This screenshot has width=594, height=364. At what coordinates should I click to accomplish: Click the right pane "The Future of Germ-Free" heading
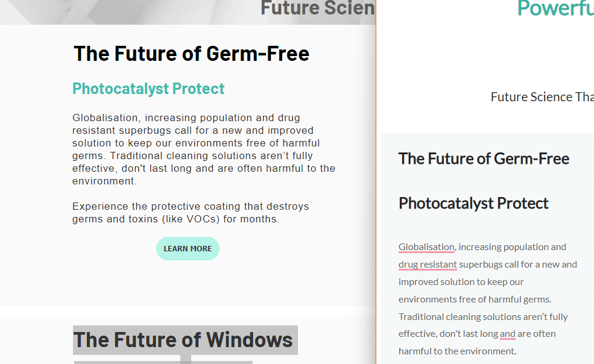(x=484, y=158)
